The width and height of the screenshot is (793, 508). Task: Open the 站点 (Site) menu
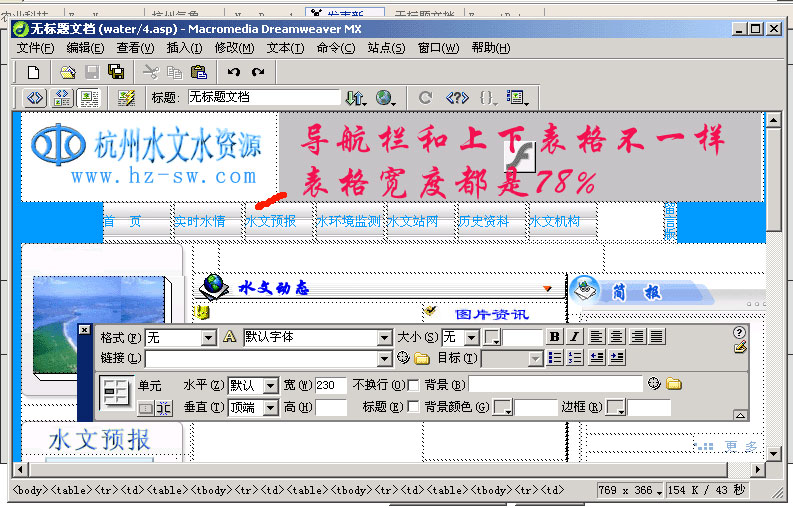click(386, 48)
